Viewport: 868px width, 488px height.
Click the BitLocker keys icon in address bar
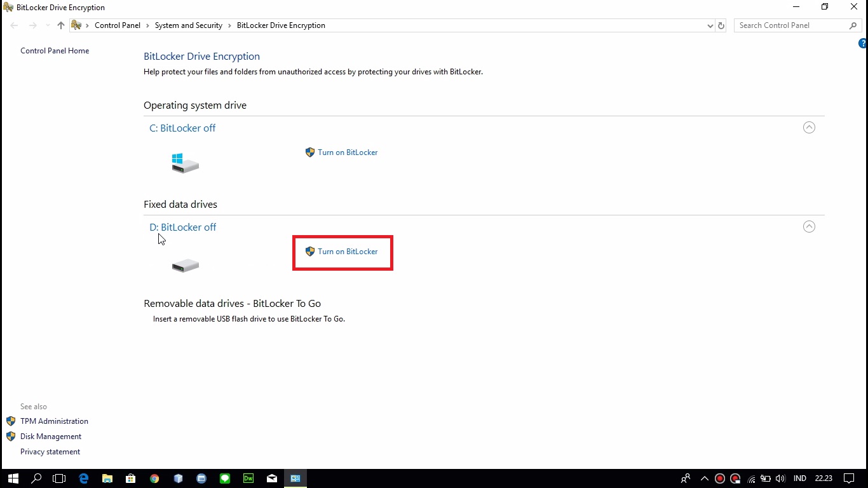coord(76,25)
